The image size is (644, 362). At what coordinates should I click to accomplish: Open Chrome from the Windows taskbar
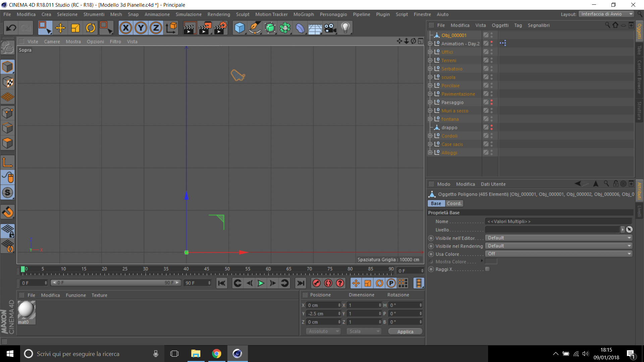coord(217,354)
